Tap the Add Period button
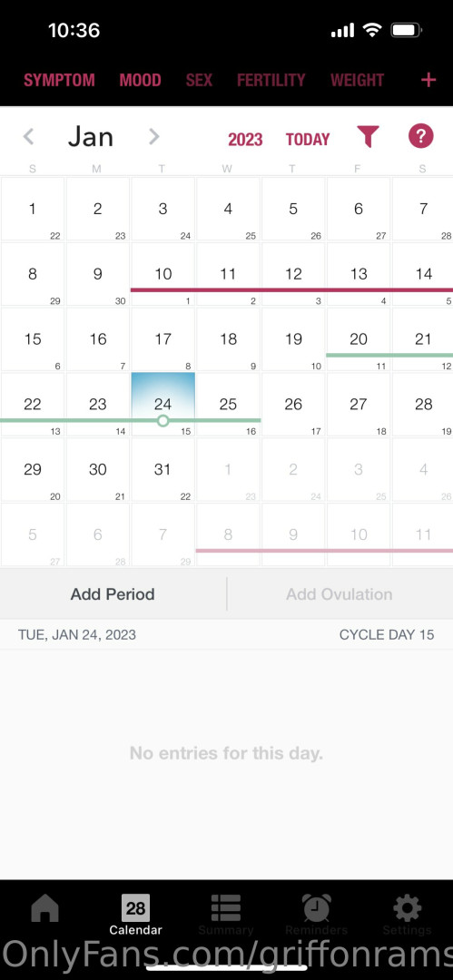 click(113, 593)
